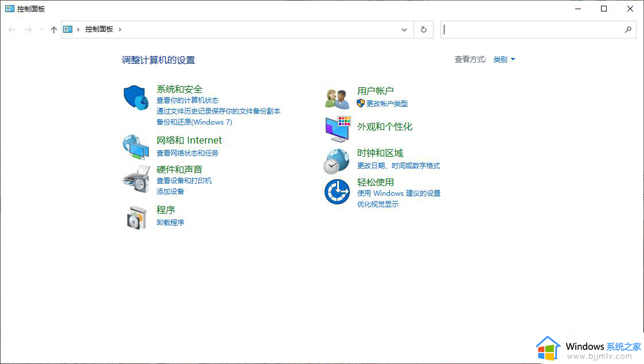Click the Network and Internet globe icon
This screenshot has width=644, height=364.
136,147
